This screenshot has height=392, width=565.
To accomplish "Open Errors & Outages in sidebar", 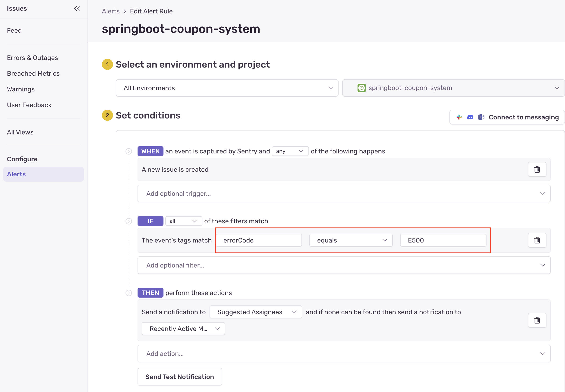I will tap(32, 58).
